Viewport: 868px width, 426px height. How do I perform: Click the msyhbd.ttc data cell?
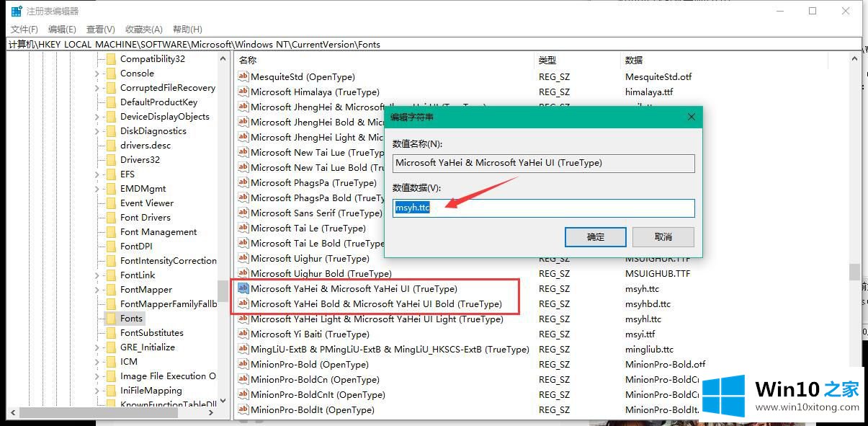[648, 304]
